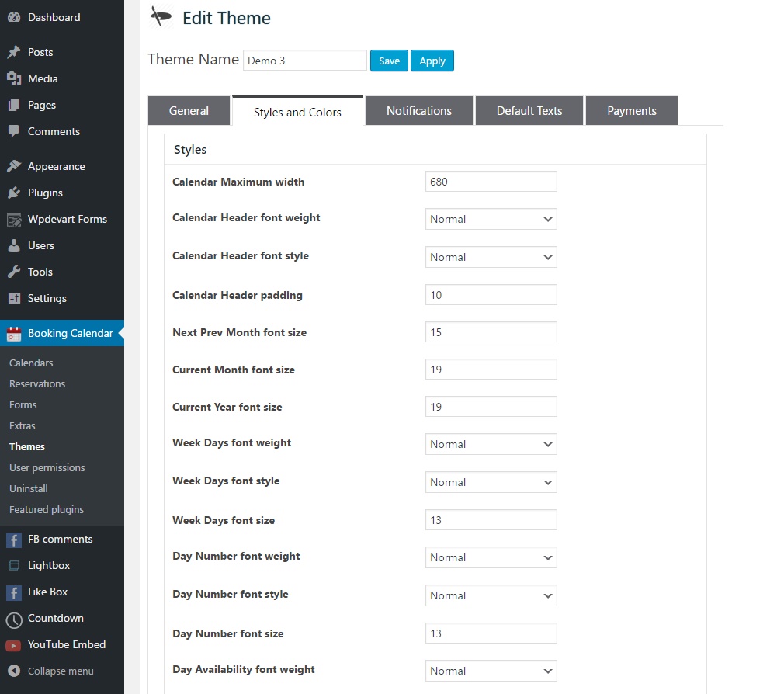Click the Countdown clock icon

(14, 619)
